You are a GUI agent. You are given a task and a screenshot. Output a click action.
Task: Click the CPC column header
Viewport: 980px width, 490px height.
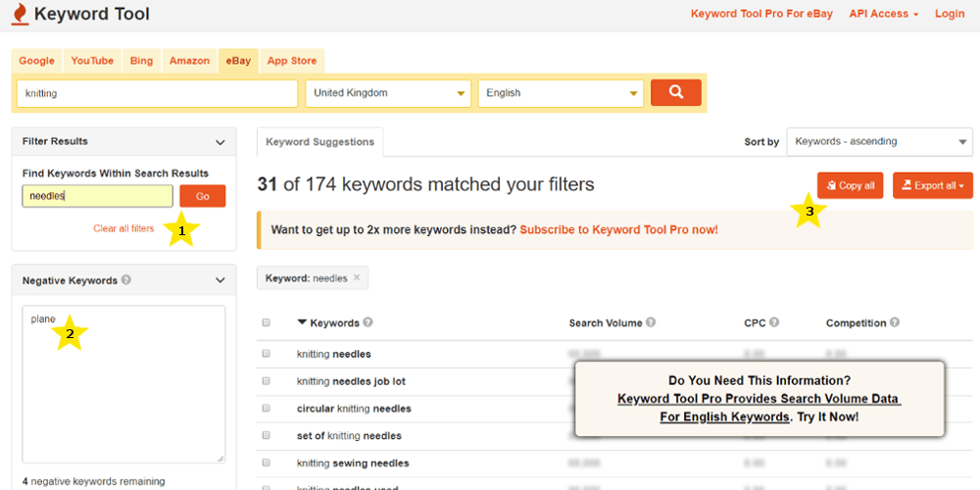point(755,323)
